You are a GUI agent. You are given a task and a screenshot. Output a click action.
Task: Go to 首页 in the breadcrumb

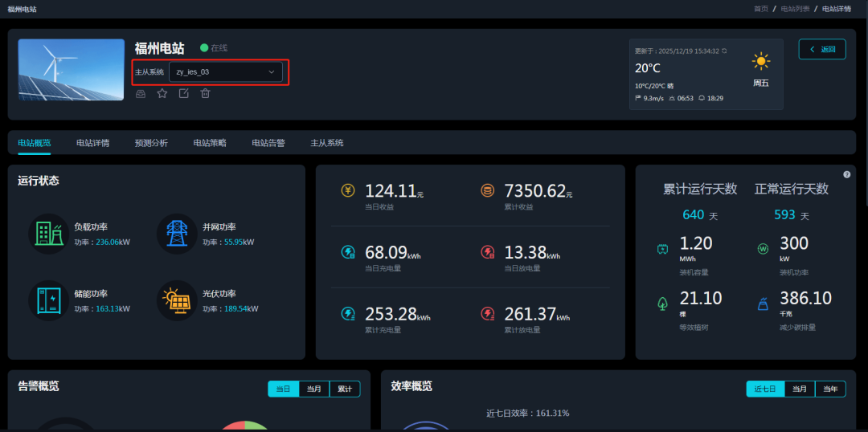[x=761, y=9]
